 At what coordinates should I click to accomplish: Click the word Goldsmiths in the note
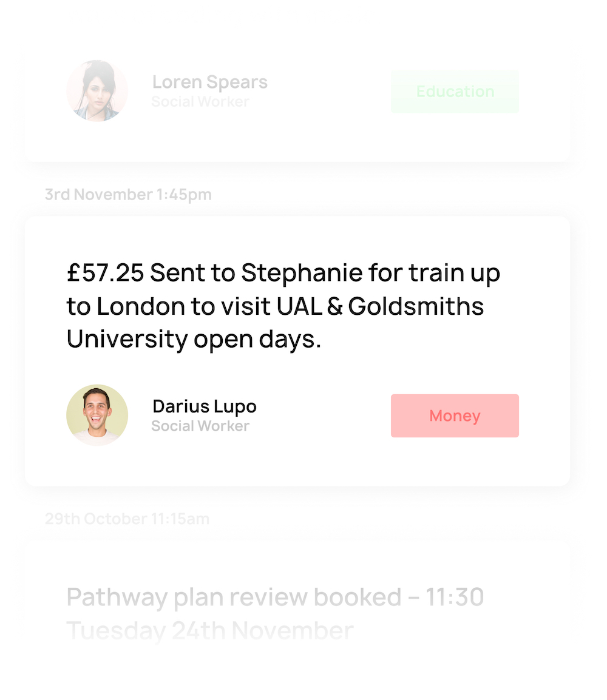416,306
